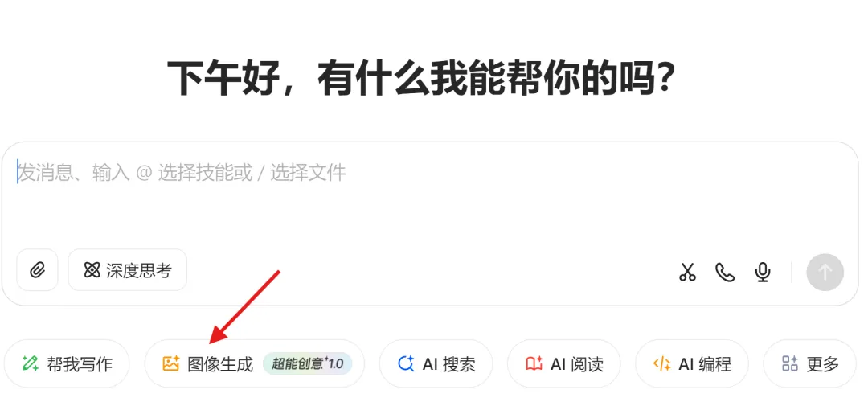Click the search icon in AI 搜索
The image size is (868, 402).
pyautogui.click(x=407, y=363)
